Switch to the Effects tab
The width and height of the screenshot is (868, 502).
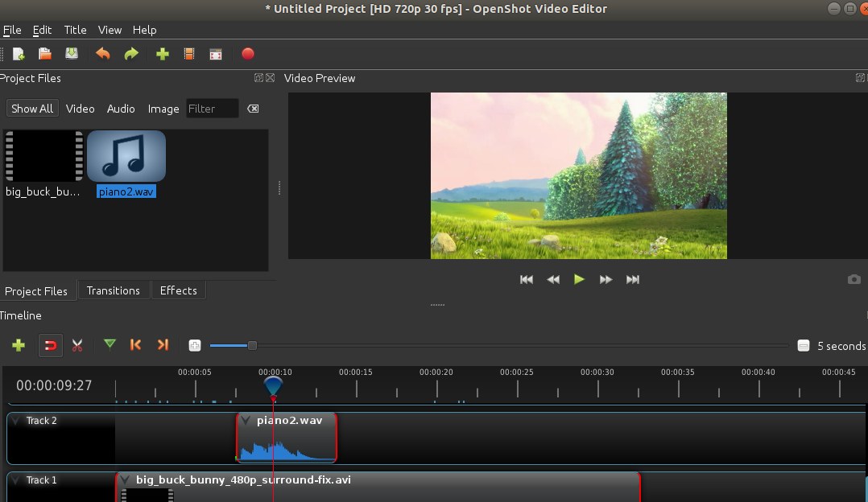[178, 290]
